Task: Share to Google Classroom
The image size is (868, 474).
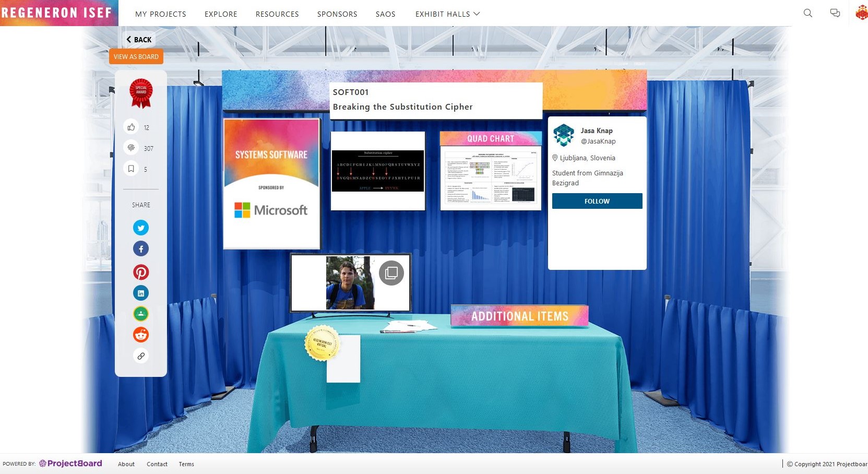Action: (141, 314)
